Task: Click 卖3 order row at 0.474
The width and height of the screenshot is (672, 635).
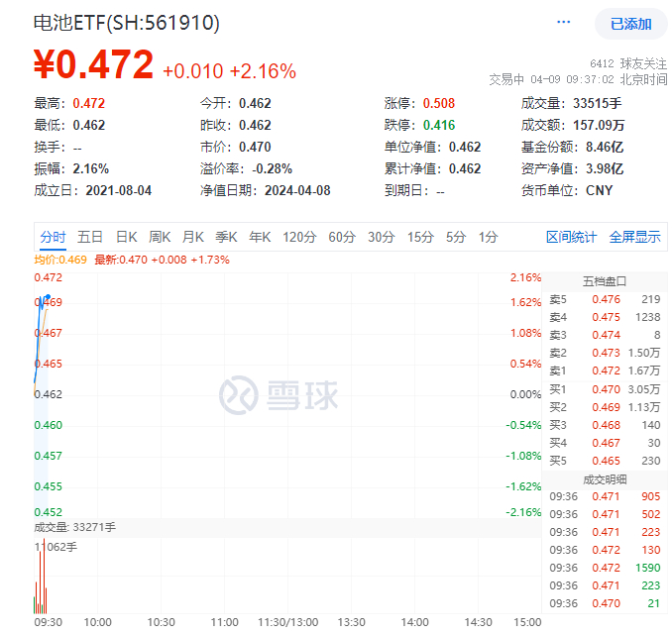Action: coord(605,335)
